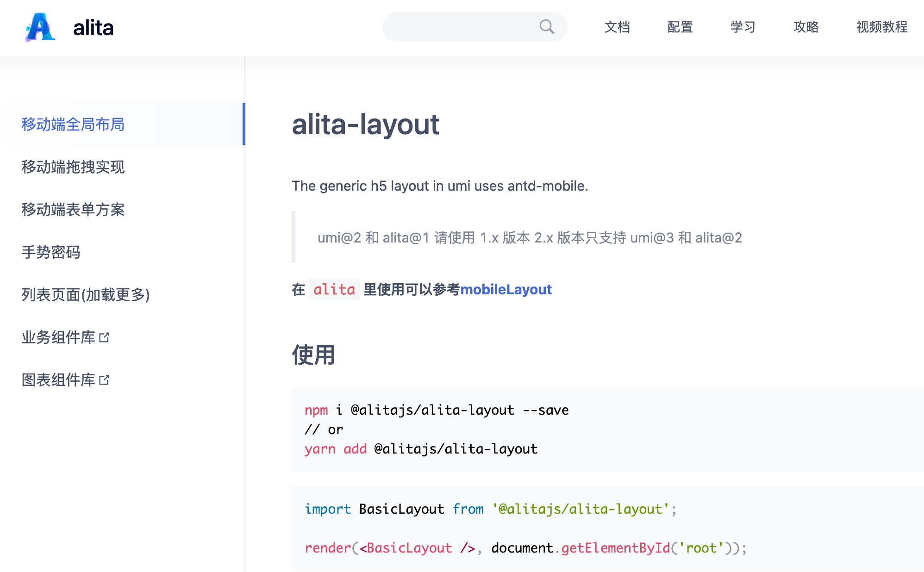924x572 pixels.
Task: Open the 业务组件库 external link
Action: 58,337
